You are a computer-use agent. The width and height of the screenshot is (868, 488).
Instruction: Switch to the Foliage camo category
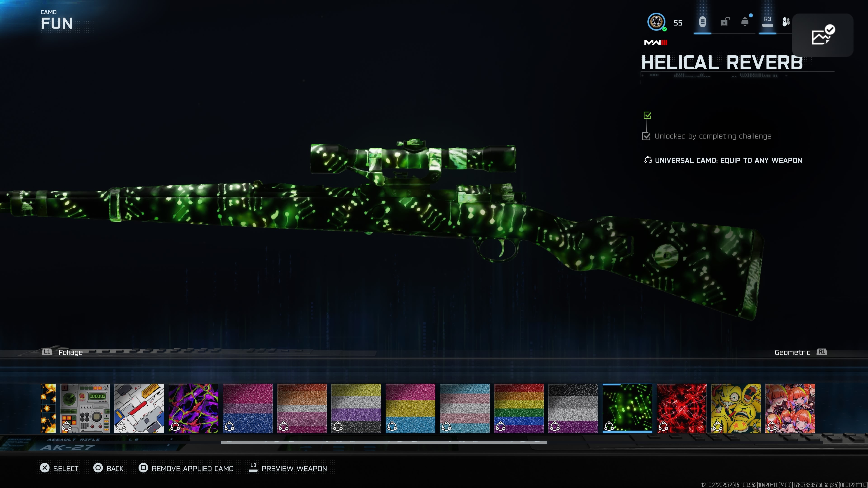click(62, 352)
